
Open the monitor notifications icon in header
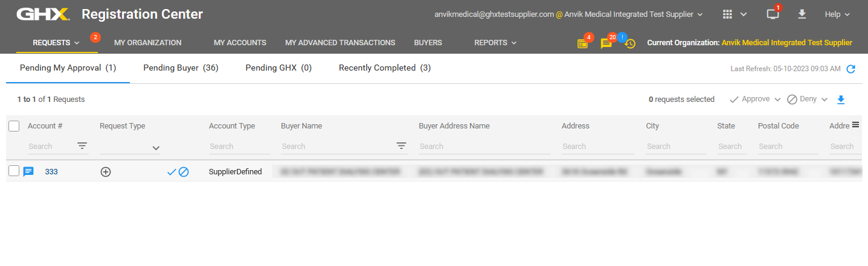click(x=773, y=14)
